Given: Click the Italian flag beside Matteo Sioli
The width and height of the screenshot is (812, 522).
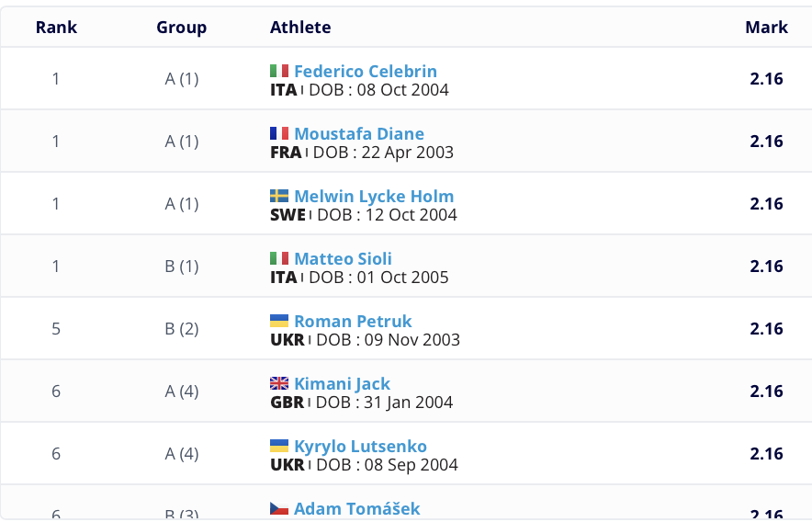Looking at the screenshot, I should (x=279, y=258).
